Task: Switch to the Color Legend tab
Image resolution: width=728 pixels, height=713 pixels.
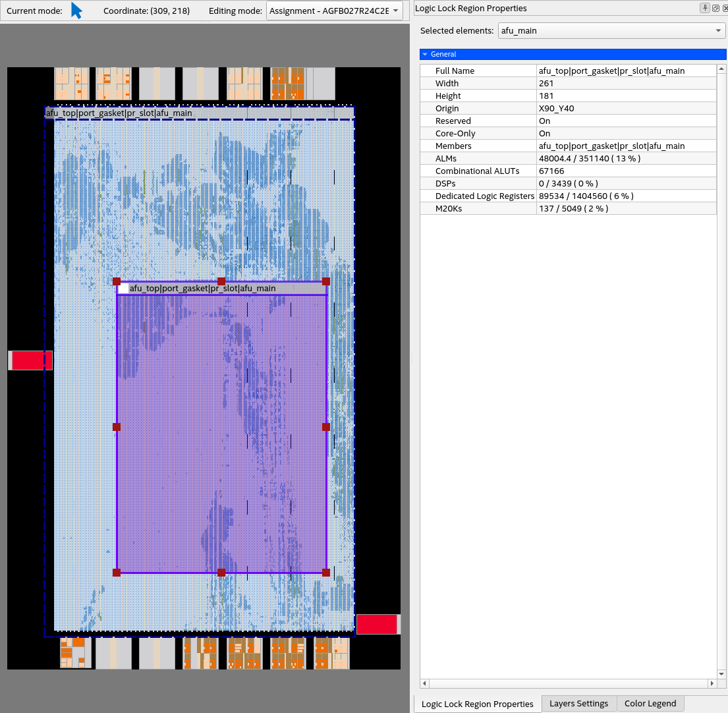Action: tap(650, 704)
